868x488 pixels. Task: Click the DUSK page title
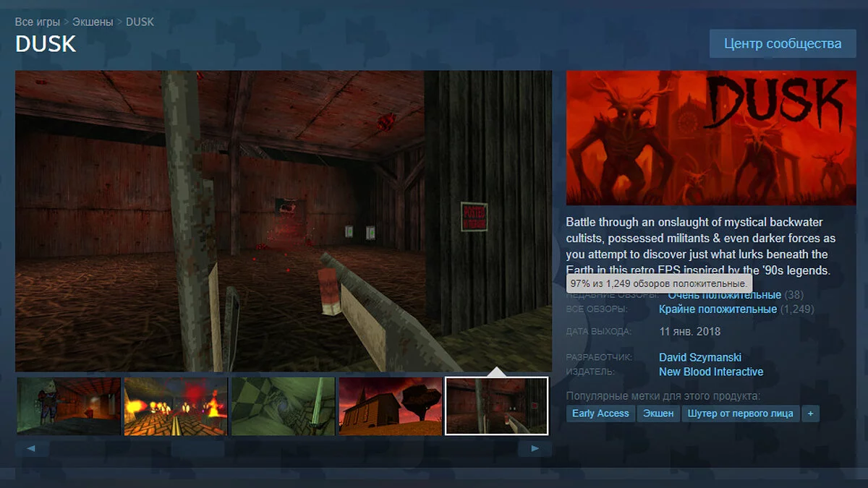pyautogui.click(x=46, y=43)
